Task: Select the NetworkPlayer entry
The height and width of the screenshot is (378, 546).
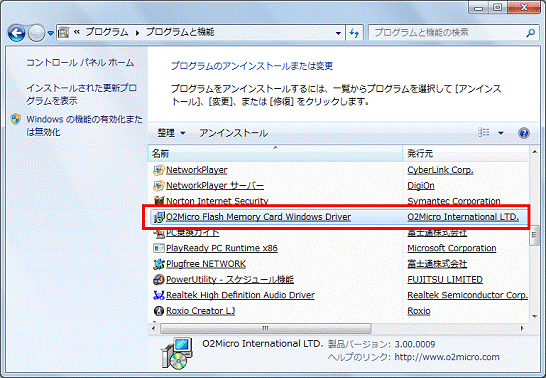Action: (x=197, y=170)
